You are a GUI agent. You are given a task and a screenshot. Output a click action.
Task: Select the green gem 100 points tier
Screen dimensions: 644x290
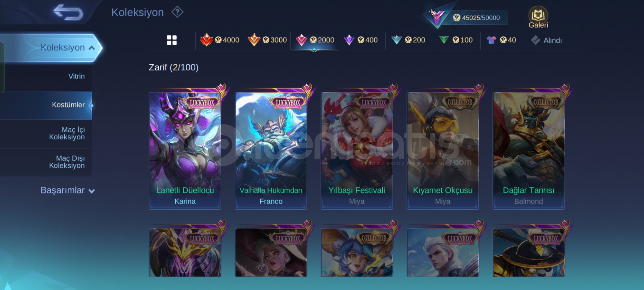456,40
